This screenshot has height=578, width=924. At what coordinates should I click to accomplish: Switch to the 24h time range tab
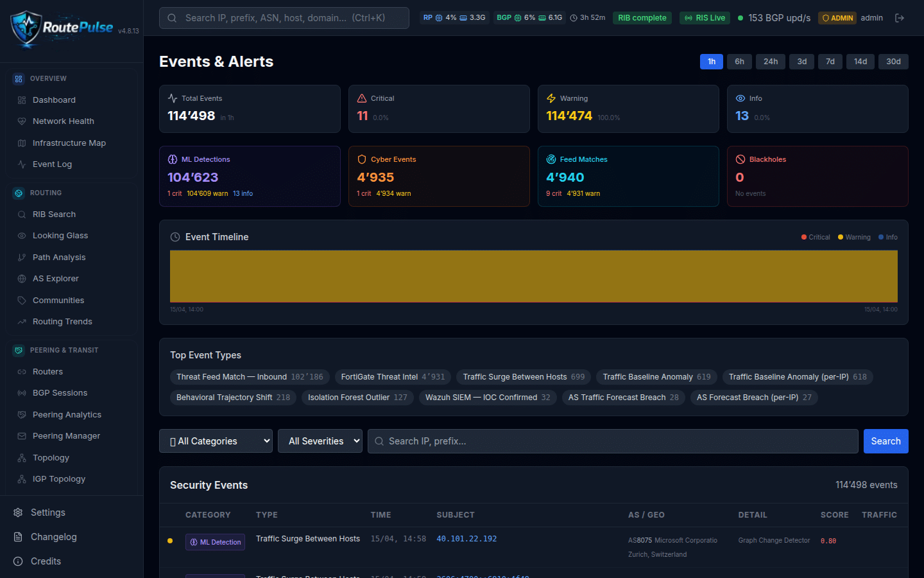[x=770, y=61]
